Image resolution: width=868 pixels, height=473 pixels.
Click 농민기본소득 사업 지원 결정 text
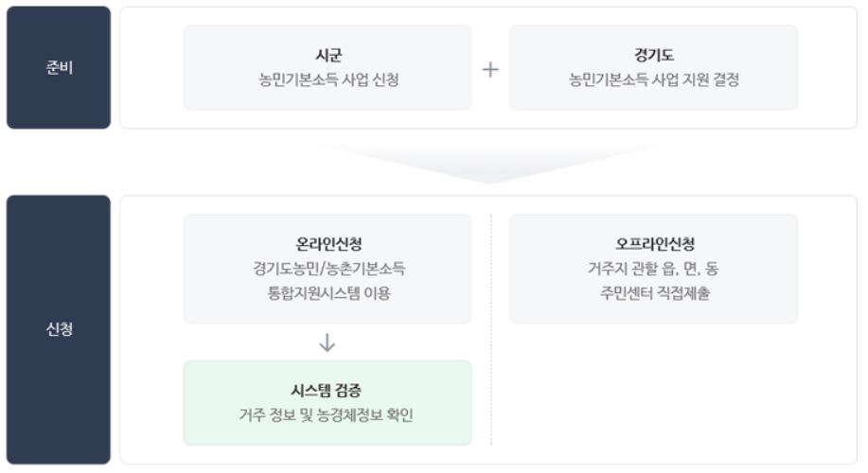[x=654, y=79]
